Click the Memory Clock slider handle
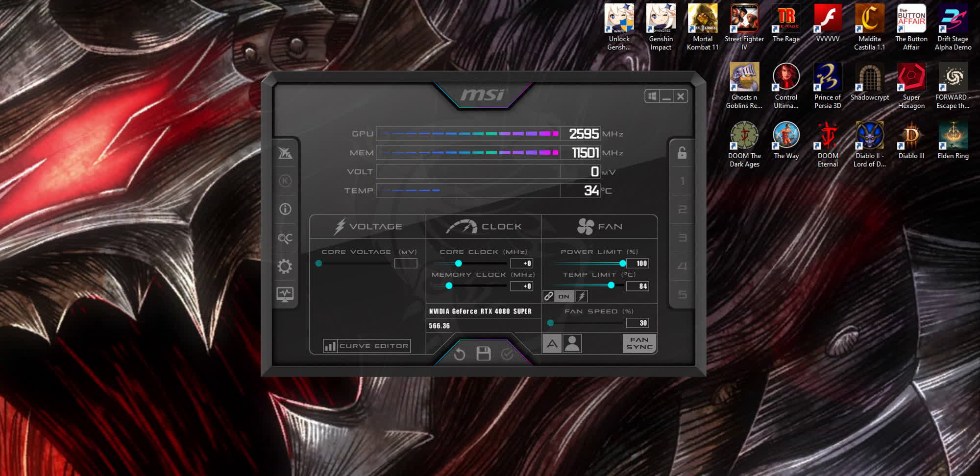Image resolution: width=980 pixels, height=476 pixels. click(449, 286)
